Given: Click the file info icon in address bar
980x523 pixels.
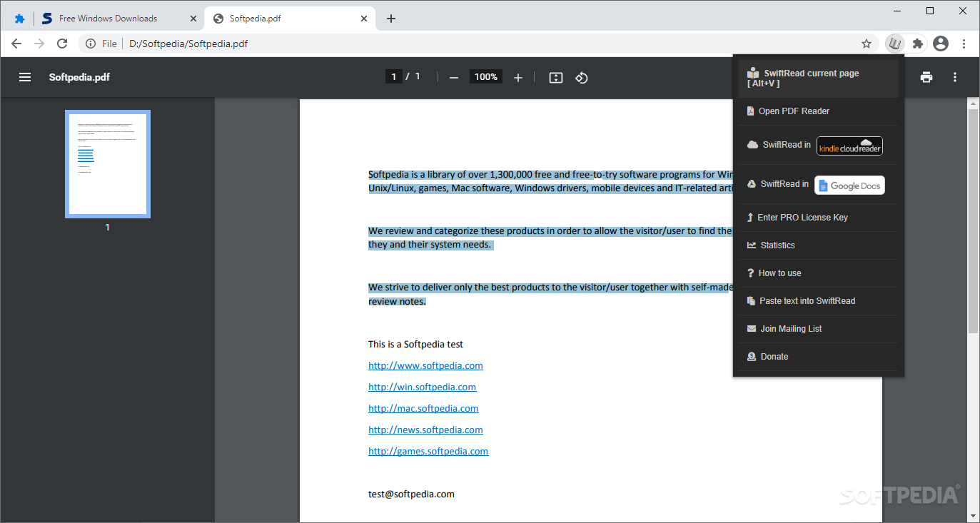Looking at the screenshot, I should pyautogui.click(x=91, y=44).
